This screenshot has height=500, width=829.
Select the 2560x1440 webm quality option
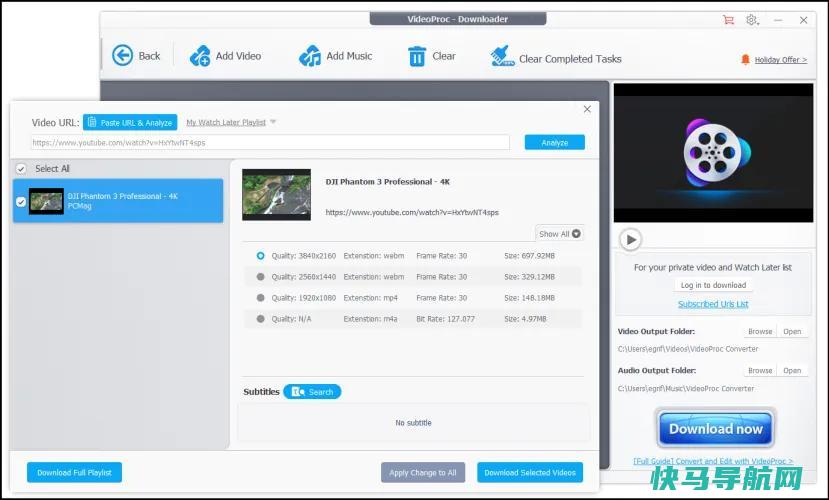260,276
